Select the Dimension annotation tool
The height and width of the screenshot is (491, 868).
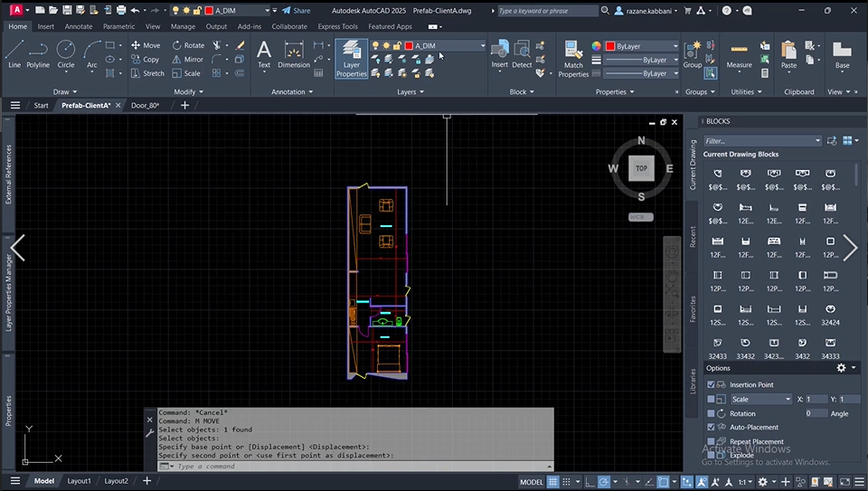pyautogui.click(x=294, y=54)
